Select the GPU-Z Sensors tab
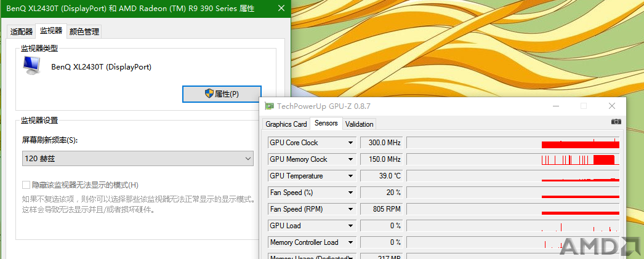This screenshot has height=259, width=644. pyautogui.click(x=326, y=123)
